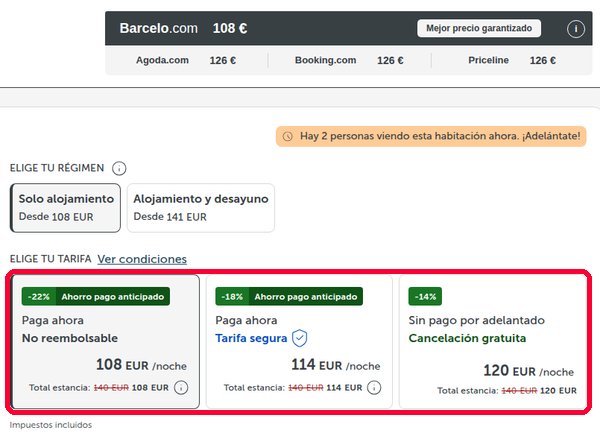Click 114 EUR /noche price
The width and height of the screenshot is (600, 436).
pos(336,365)
